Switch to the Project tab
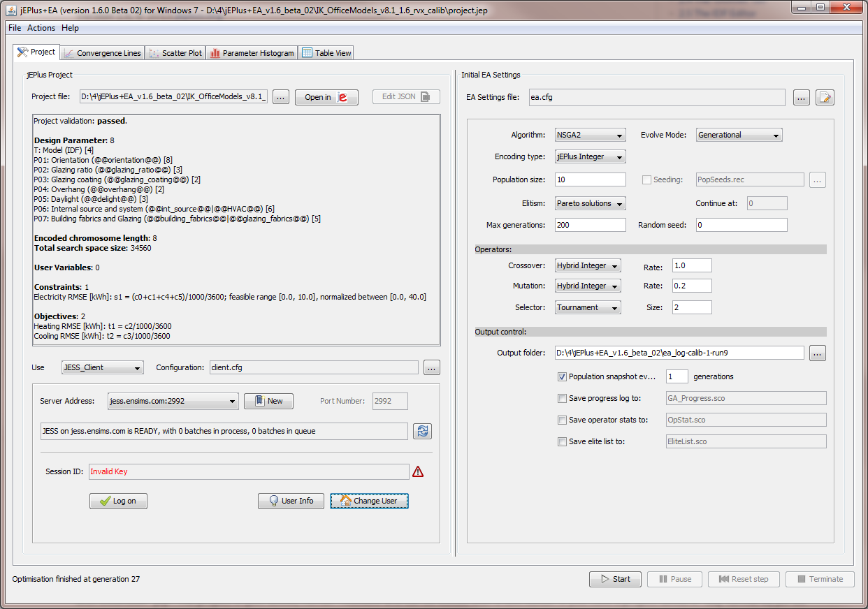Viewport: 868px width, 609px height. (x=36, y=52)
